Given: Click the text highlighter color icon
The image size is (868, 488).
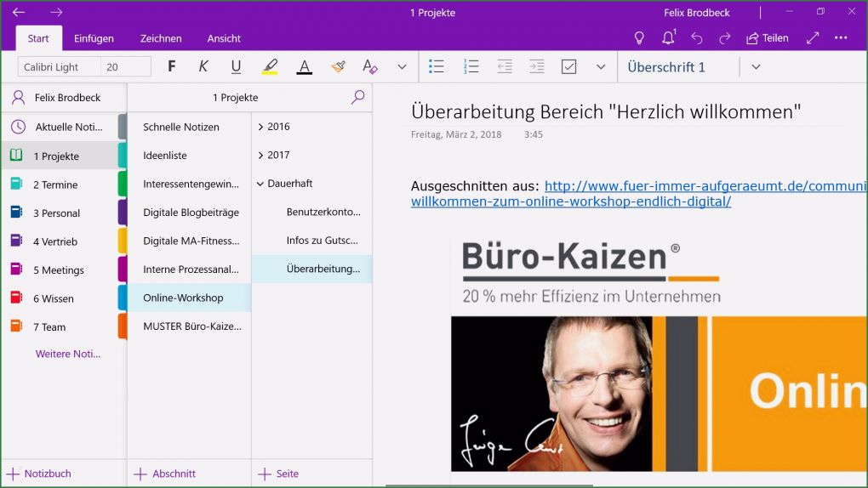Looking at the screenshot, I should pos(270,66).
